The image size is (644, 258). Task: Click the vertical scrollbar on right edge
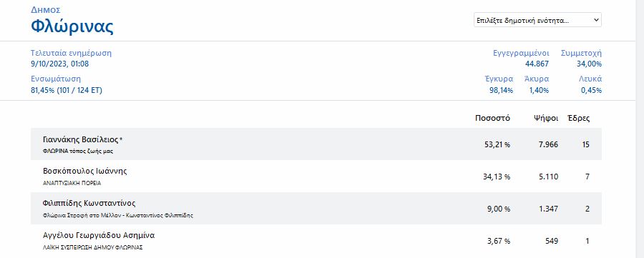[640, 129]
